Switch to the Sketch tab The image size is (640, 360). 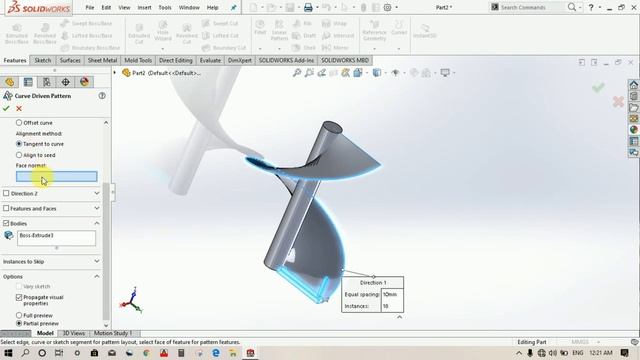click(42, 60)
